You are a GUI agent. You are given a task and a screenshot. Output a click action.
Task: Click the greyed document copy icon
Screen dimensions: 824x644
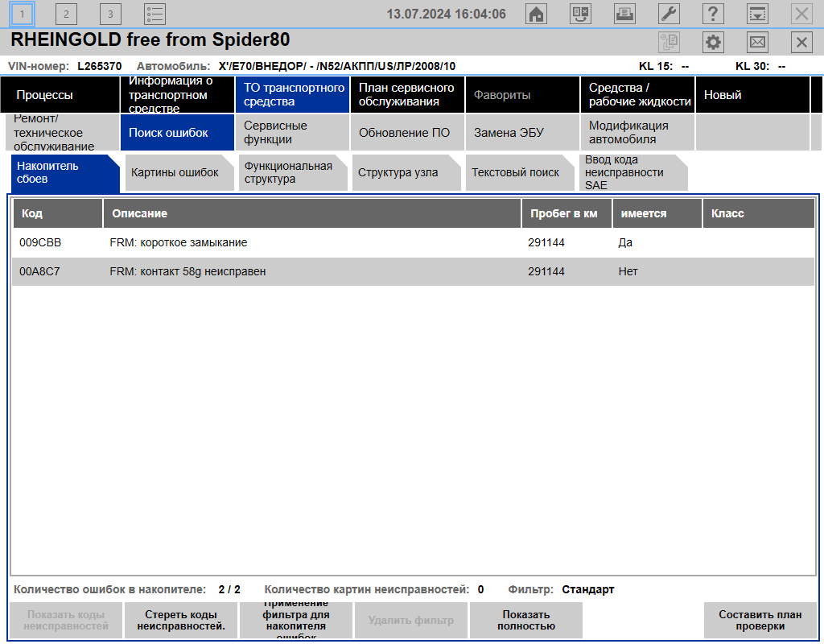669,42
